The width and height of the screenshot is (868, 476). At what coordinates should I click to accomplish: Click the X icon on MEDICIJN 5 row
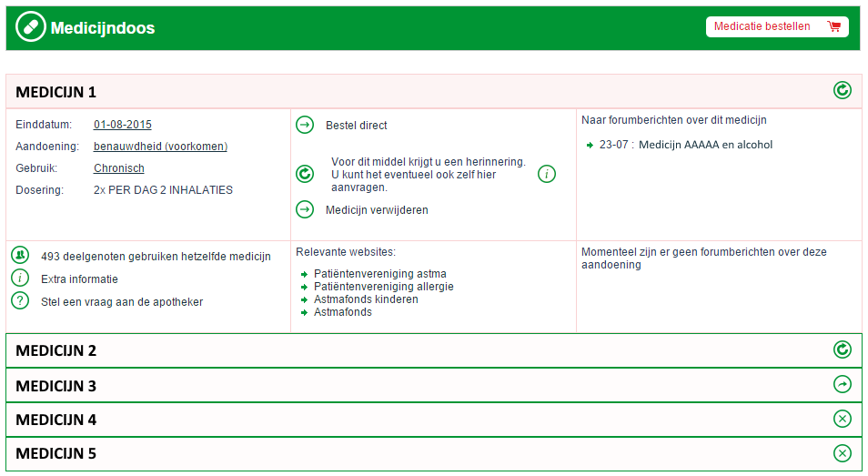[842, 453]
